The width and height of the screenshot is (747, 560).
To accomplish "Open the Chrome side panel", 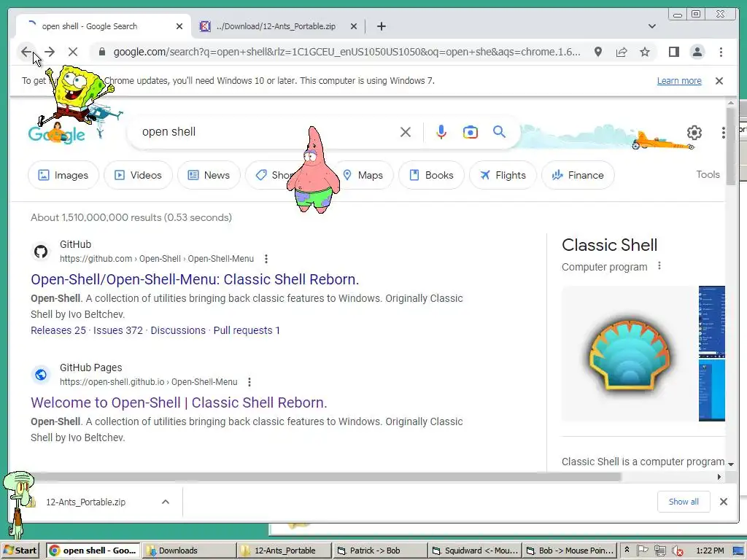I will coord(673,52).
